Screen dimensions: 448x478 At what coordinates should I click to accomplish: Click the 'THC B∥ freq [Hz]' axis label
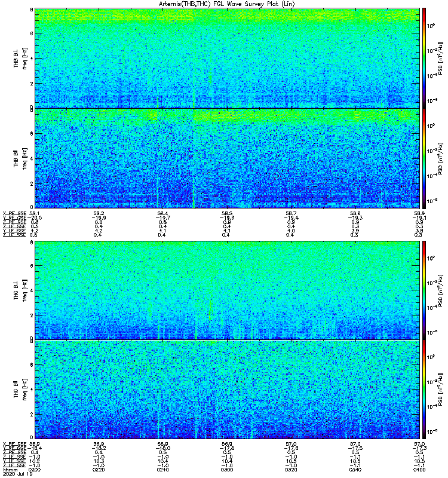pyautogui.click(x=20, y=390)
